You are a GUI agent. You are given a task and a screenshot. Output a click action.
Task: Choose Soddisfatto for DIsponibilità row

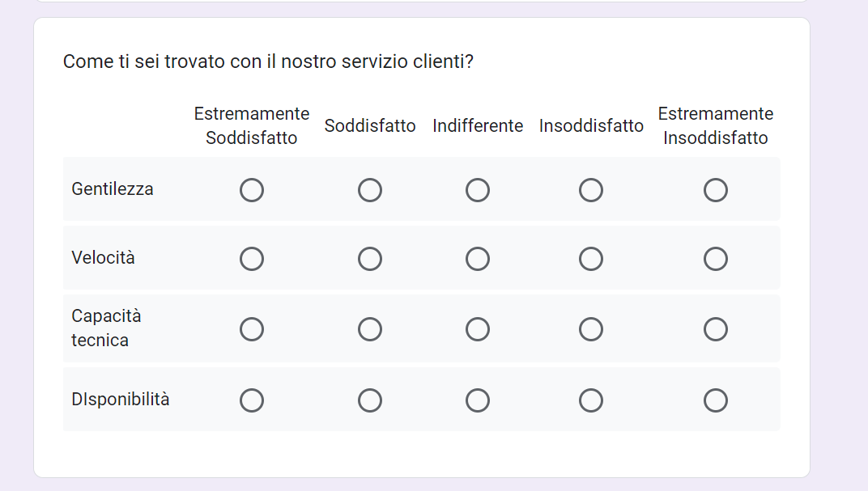(370, 400)
